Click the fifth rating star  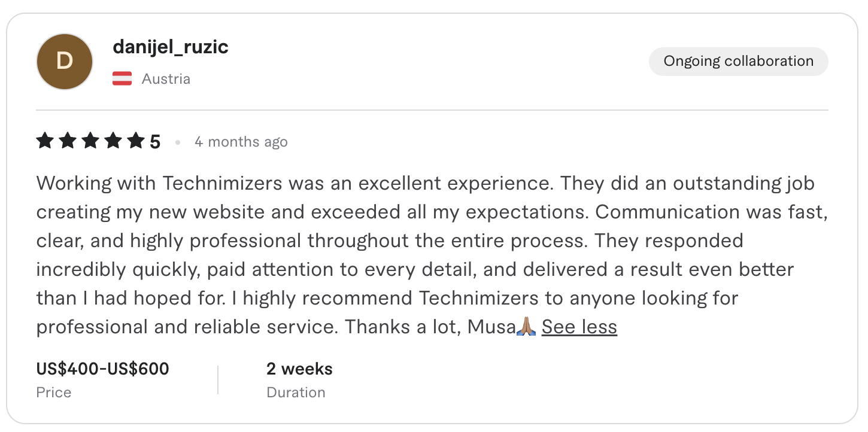136,141
